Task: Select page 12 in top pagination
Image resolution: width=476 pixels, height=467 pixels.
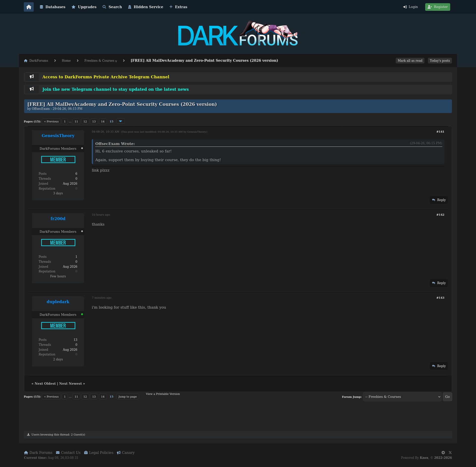Action: click(x=85, y=121)
